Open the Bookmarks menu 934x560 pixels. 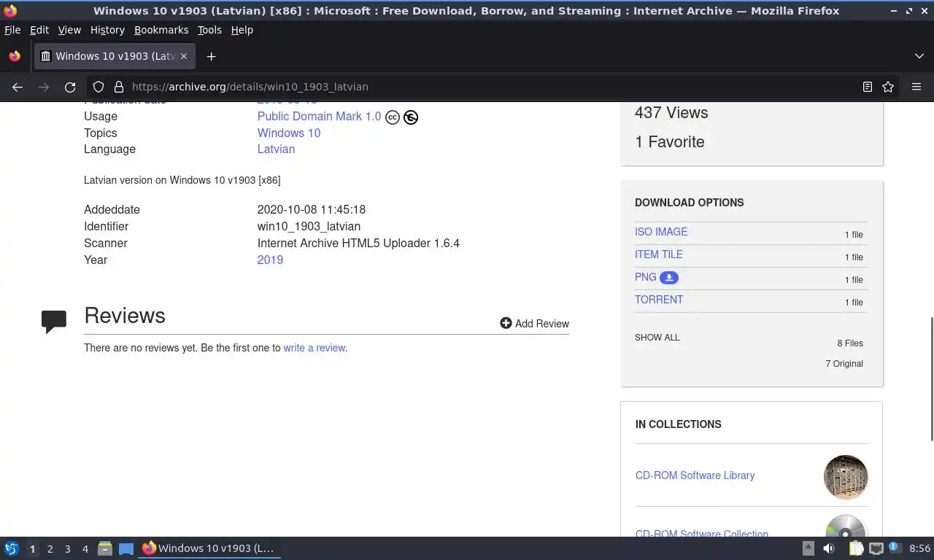point(161,30)
